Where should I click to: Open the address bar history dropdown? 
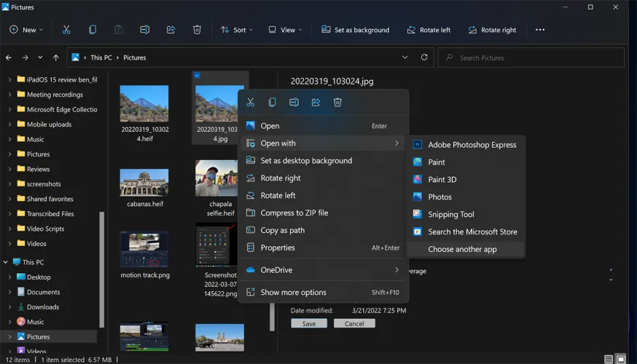click(x=405, y=58)
